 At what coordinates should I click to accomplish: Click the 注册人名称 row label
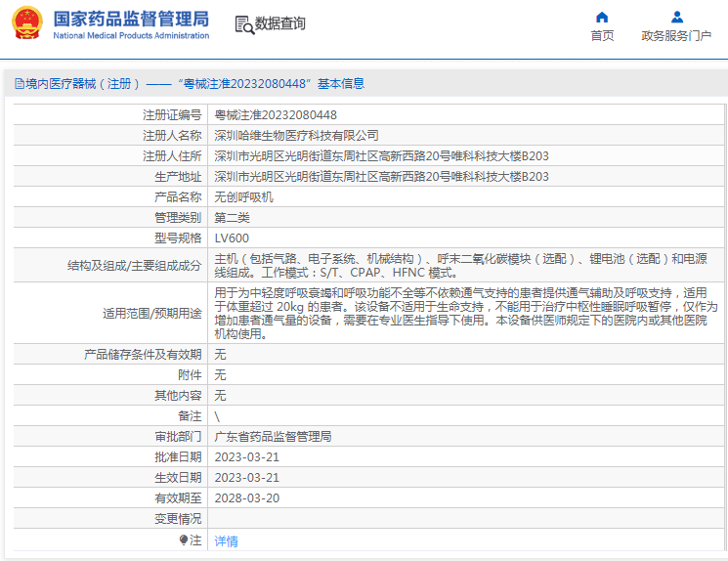tap(172, 135)
